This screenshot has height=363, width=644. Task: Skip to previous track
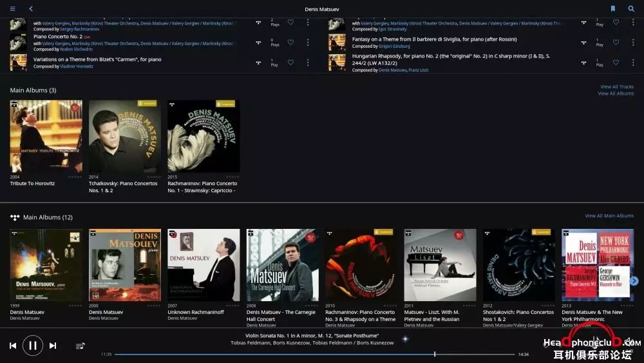pyautogui.click(x=13, y=346)
